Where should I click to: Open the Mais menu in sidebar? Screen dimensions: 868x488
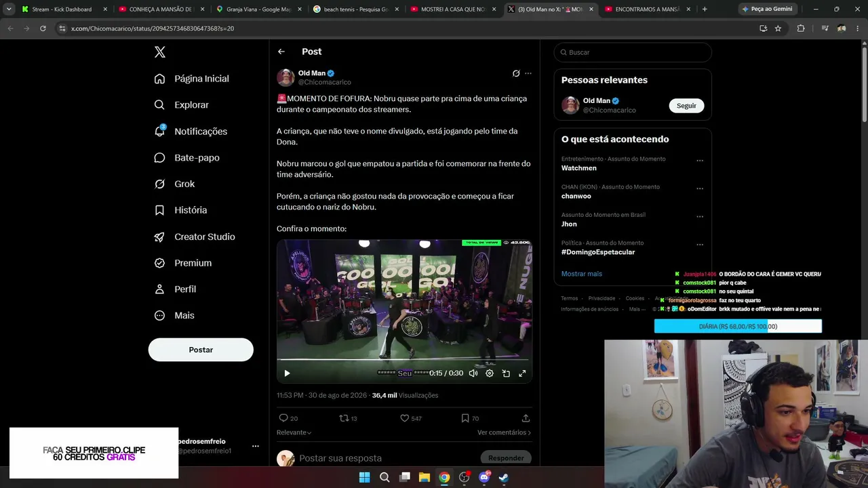click(174, 316)
